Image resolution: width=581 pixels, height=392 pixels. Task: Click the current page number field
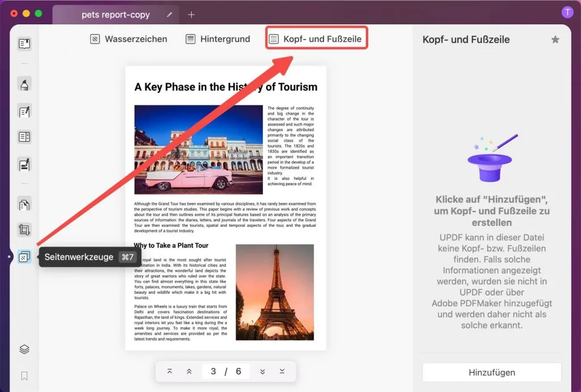[213, 371]
